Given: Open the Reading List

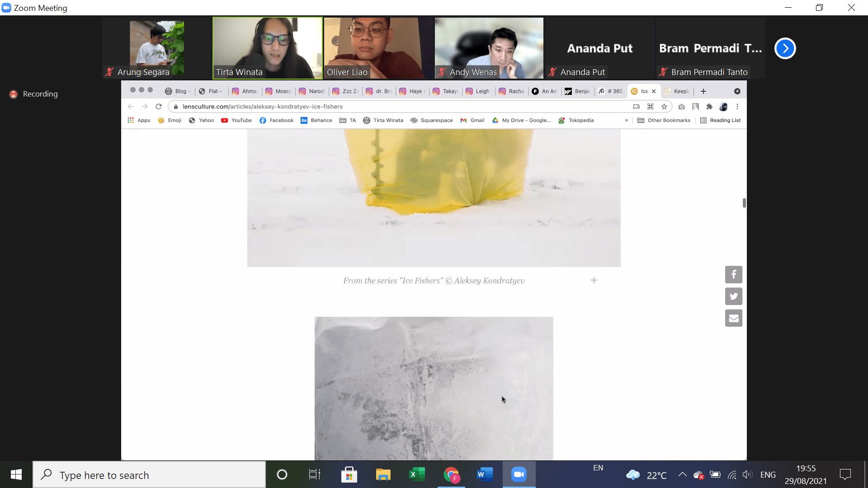Looking at the screenshot, I should click(721, 120).
